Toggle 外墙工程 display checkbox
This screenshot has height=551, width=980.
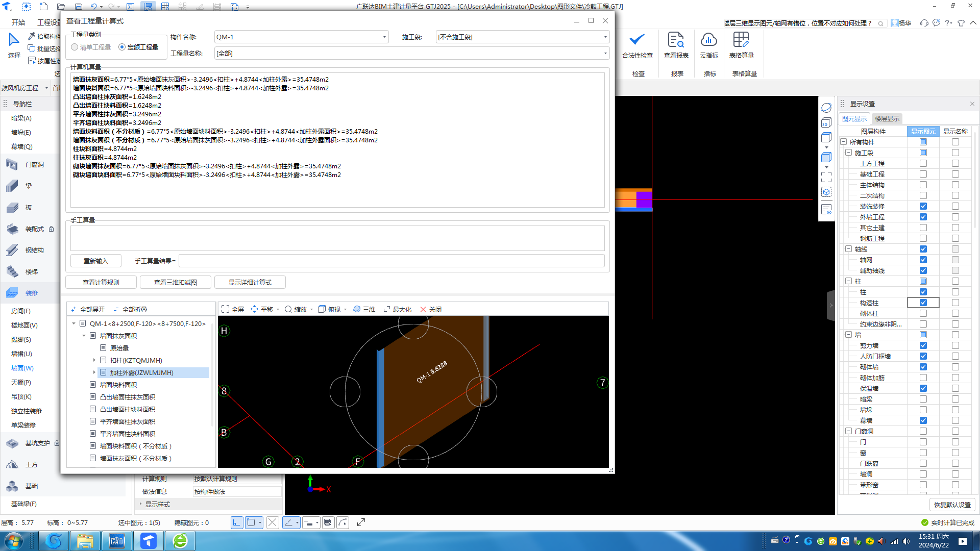tap(923, 217)
